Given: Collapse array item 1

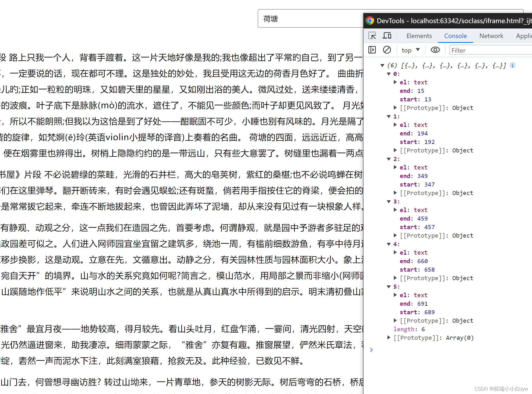Looking at the screenshot, I should [x=389, y=117].
